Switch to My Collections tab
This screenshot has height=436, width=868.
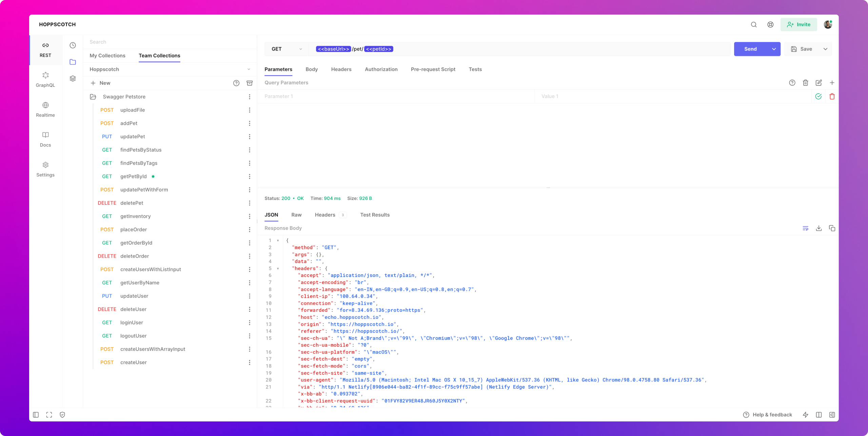107,56
